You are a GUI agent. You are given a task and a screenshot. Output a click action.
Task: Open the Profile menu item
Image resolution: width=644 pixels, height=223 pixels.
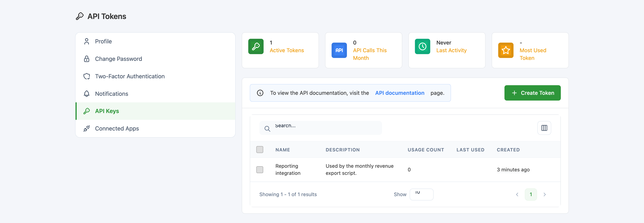tap(155, 41)
